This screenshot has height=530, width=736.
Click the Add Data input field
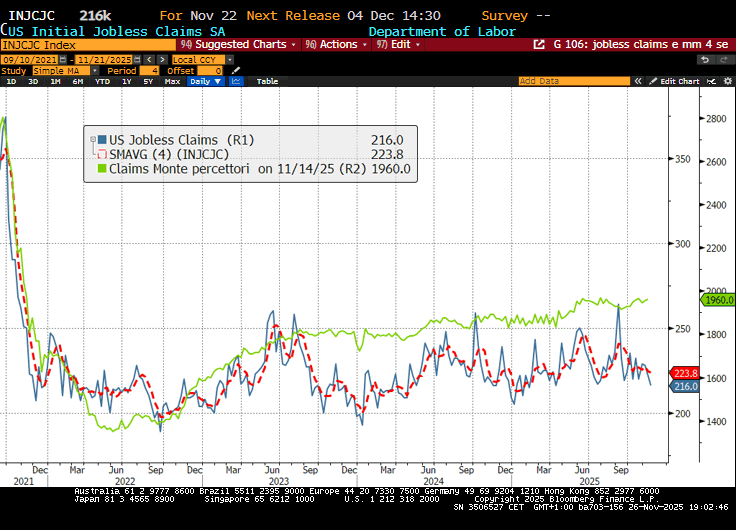(x=573, y=81)
